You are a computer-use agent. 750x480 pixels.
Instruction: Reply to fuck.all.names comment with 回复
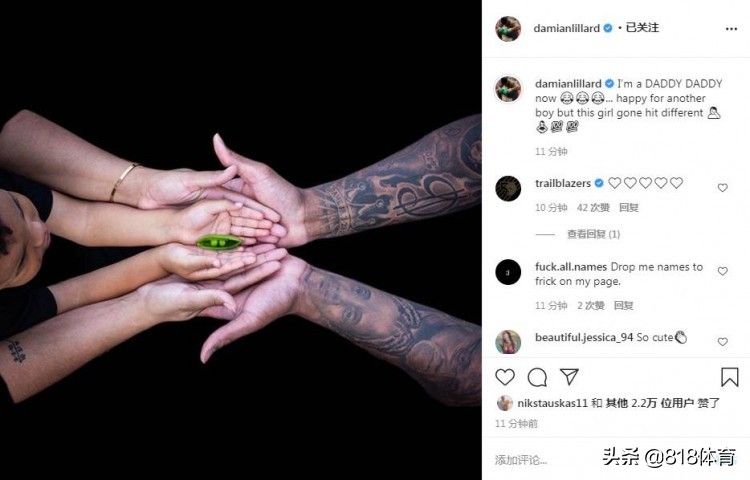[624, 305]
